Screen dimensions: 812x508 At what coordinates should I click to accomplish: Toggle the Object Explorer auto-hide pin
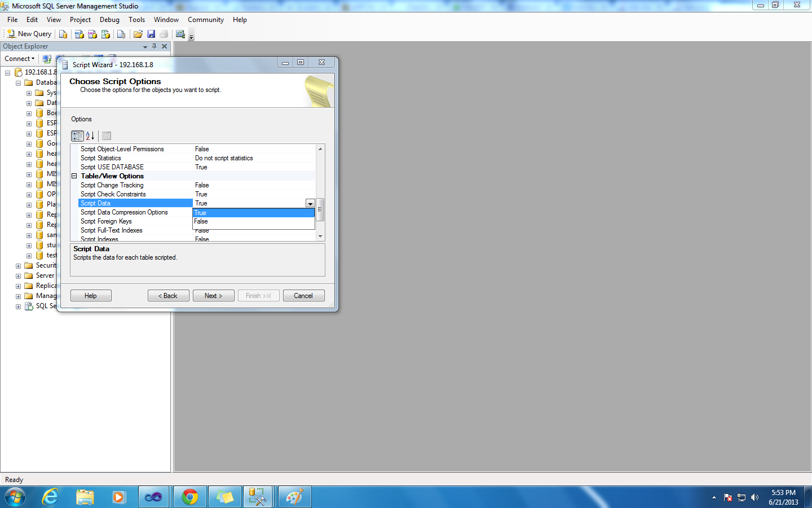pos(155,46)
